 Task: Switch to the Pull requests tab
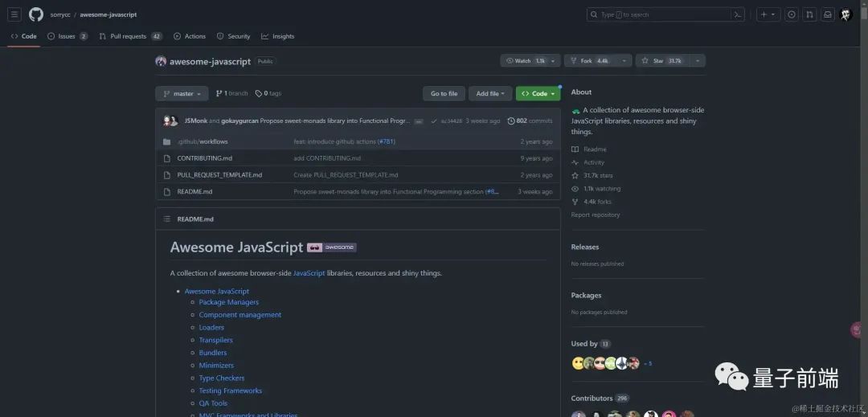131,36
